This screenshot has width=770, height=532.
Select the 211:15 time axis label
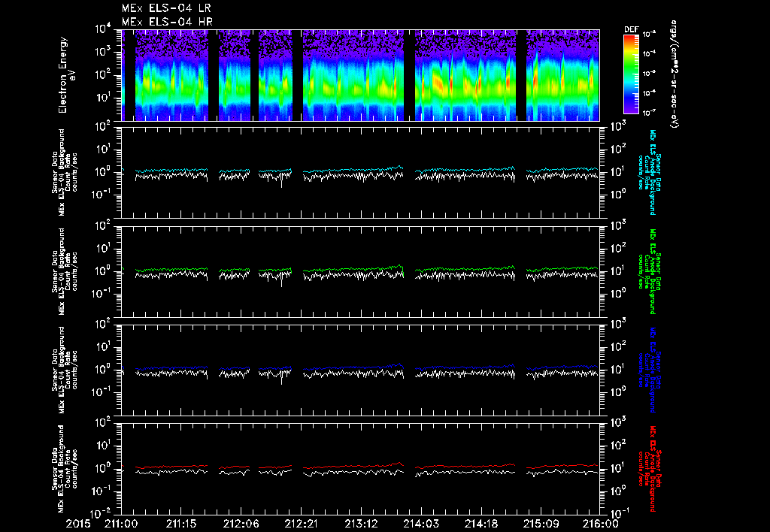(x=181, y=523)
